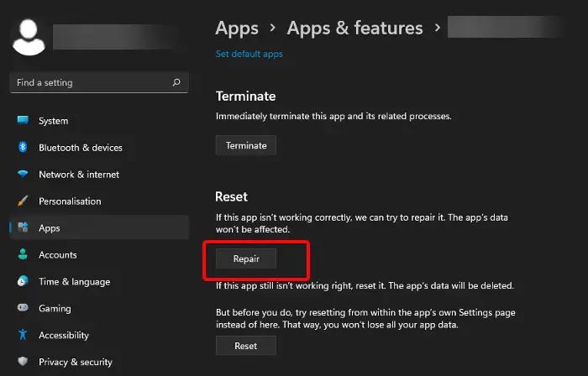Click the Privacy & security shield icon

23,362
